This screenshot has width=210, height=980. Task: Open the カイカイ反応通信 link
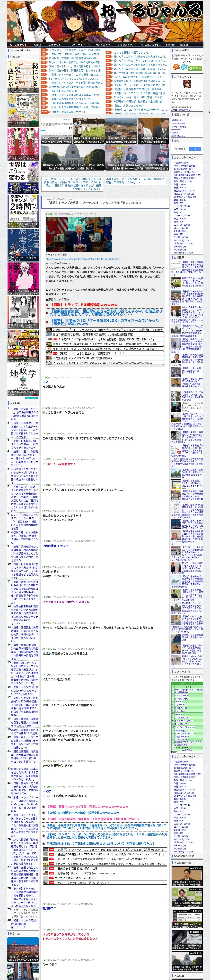(x=178, y=123)
